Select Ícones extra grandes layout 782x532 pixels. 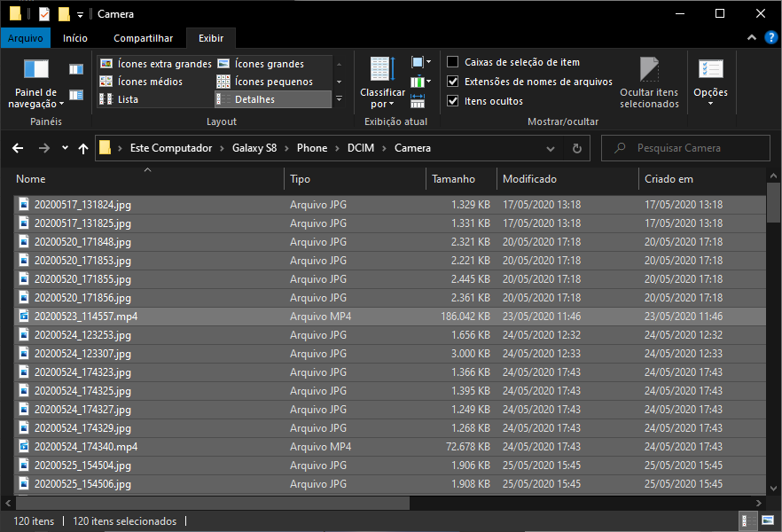156,64
